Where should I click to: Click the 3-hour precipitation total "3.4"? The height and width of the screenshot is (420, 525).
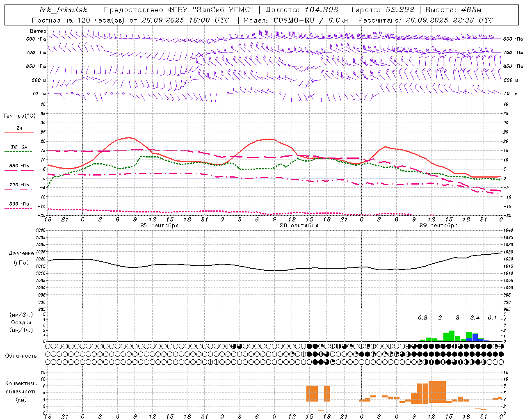point(475,318)
